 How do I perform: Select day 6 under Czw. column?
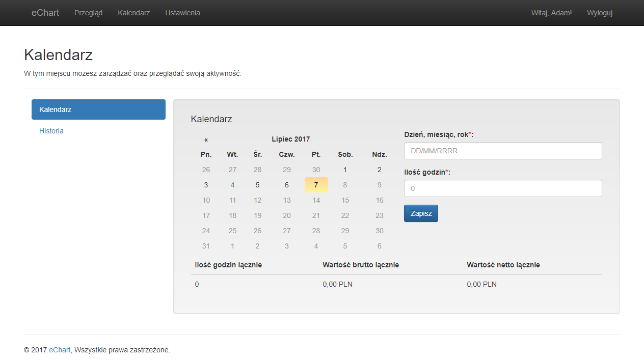287,185
